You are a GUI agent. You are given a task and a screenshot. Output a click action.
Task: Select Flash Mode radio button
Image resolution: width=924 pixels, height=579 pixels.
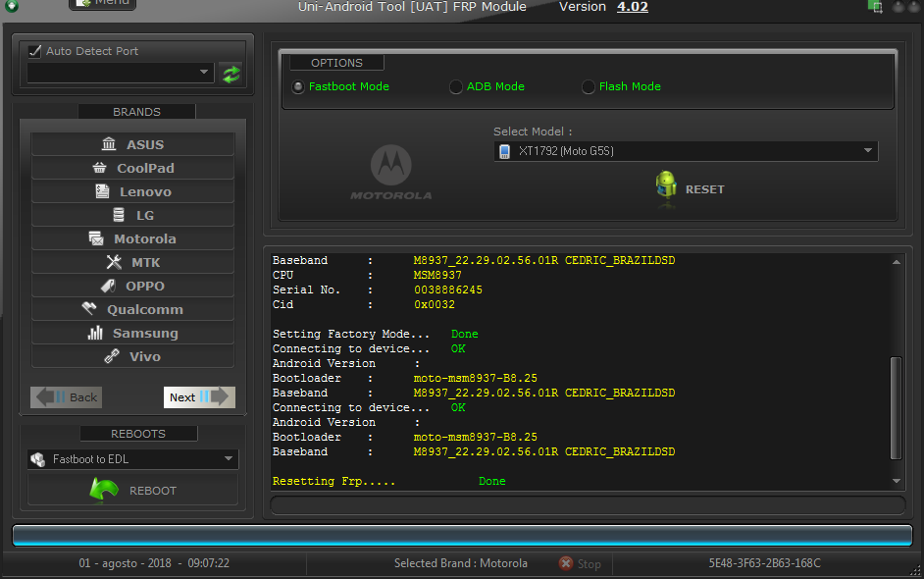[589, 86]
